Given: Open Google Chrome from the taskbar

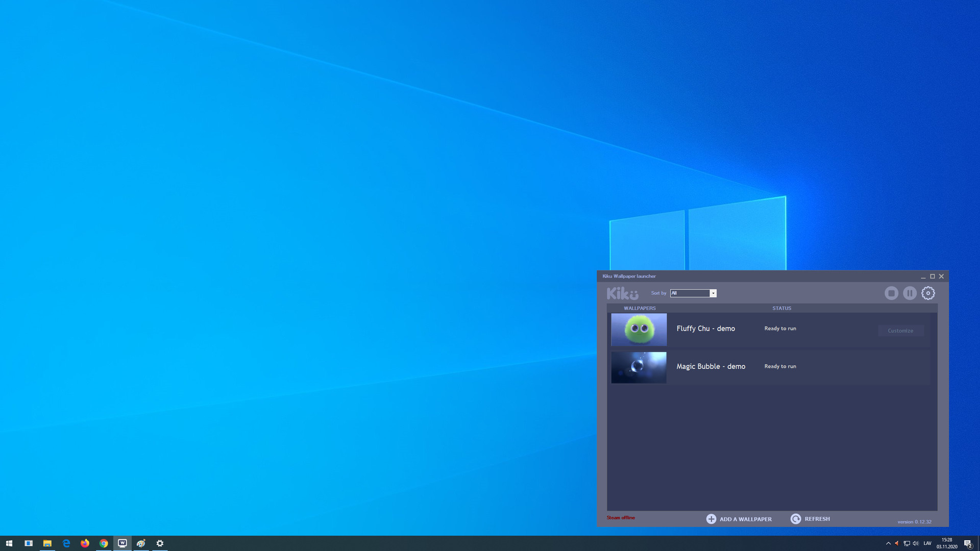Looking at the screenshot, I should (104, 543).
